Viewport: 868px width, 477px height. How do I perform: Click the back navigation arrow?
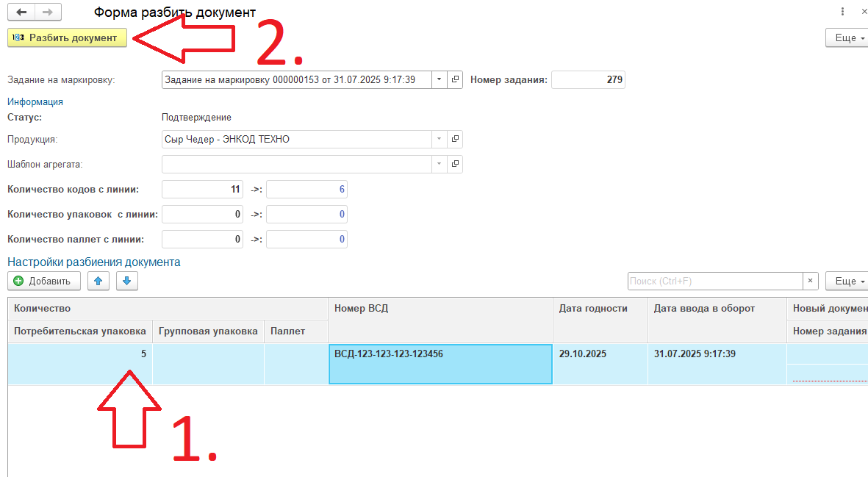tap(21, 12)
